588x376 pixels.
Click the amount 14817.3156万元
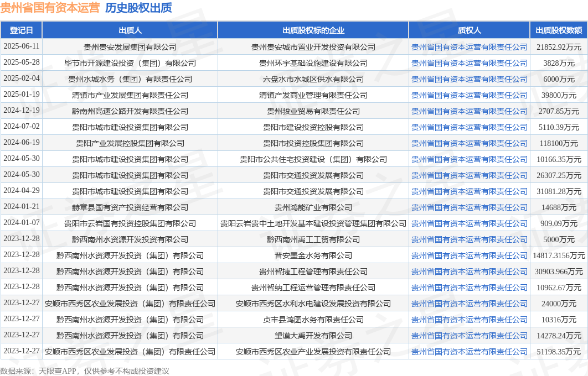(559, 255)
